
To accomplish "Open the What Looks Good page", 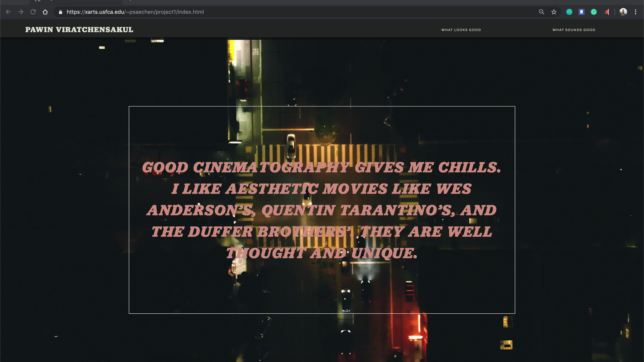I will (x=461, y=30).
